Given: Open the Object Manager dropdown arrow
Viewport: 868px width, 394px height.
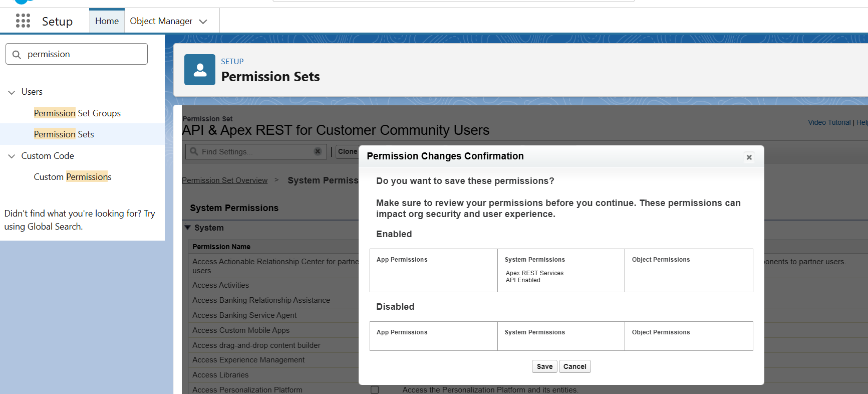Looking at the screenshot, I should click(x=203, y=22).
